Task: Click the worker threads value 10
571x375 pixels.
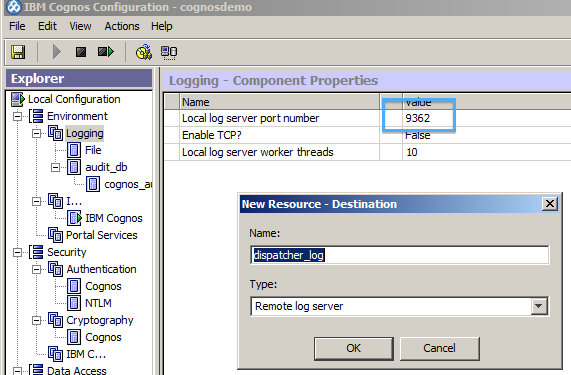Action: pyautogui.click(x=411, y=152)
